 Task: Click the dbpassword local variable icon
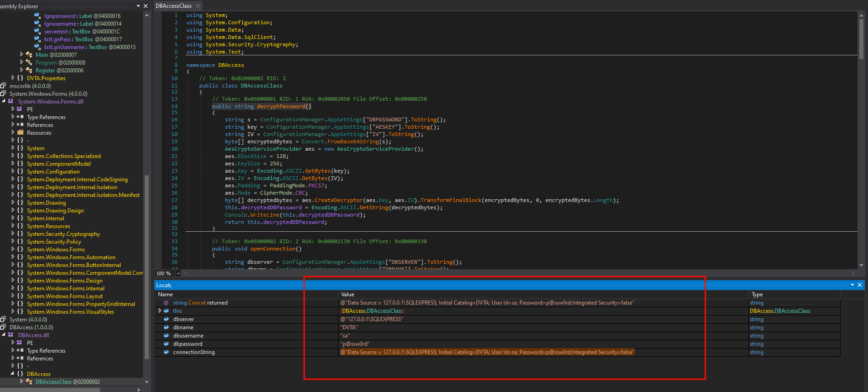coord(166,344)
